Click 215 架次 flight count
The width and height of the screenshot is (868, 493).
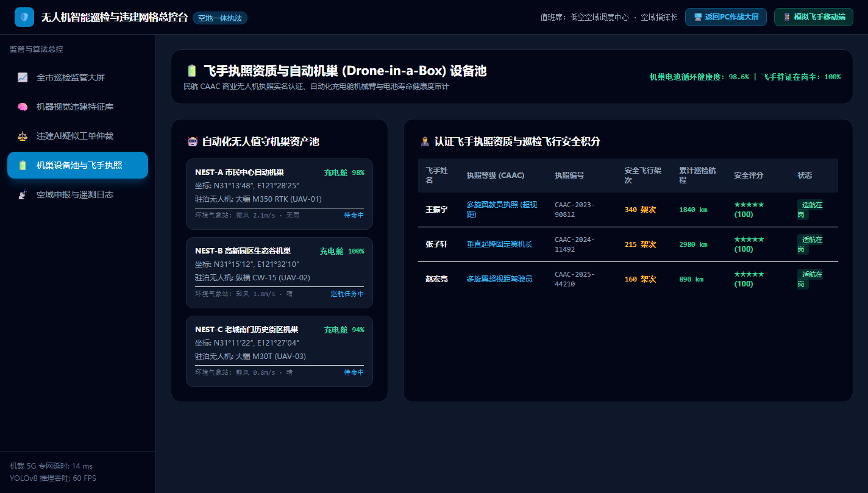coord(640,244)
